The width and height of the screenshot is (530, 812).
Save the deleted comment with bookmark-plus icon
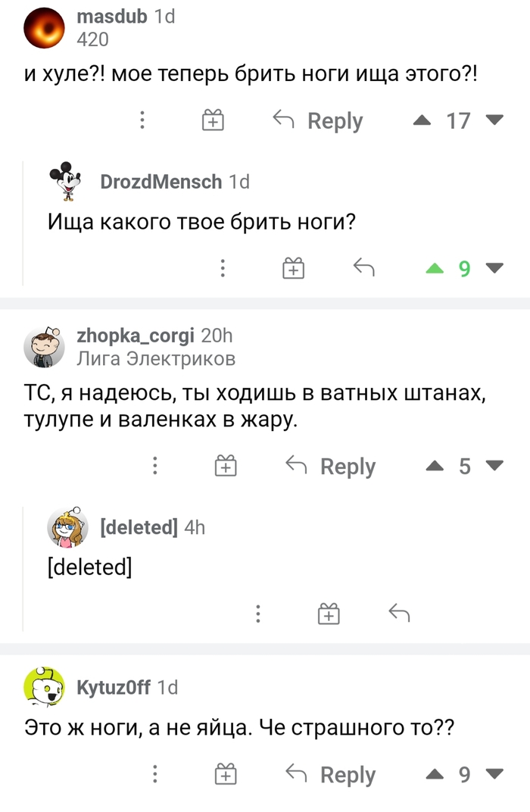tap(329, 614)
